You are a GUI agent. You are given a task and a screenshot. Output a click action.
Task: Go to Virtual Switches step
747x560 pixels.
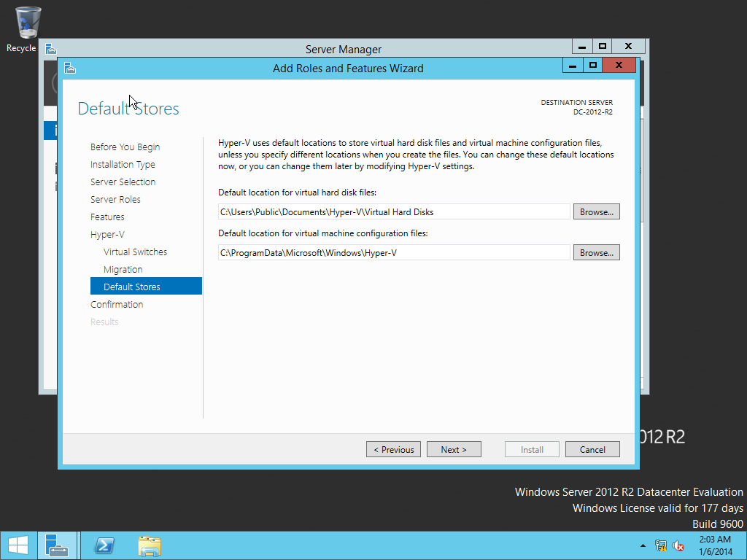[135, 252]
